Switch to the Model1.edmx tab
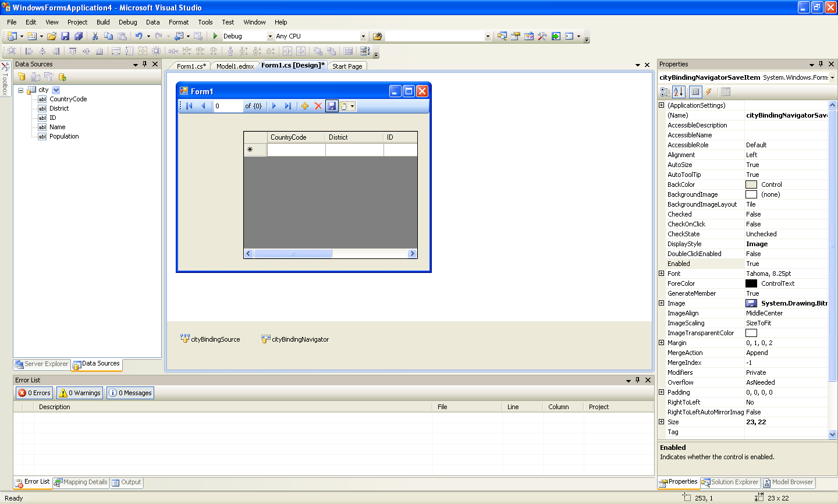The image size is (838, 504). tap(235, 66)
